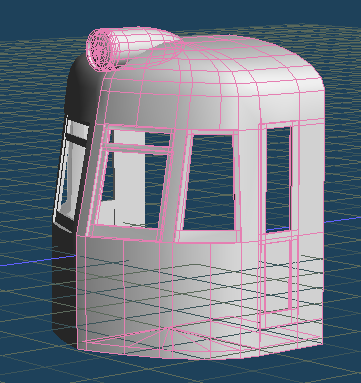Select the pillar between middle and narrow windows
This screenshot has width=361, height=383.
248,182
